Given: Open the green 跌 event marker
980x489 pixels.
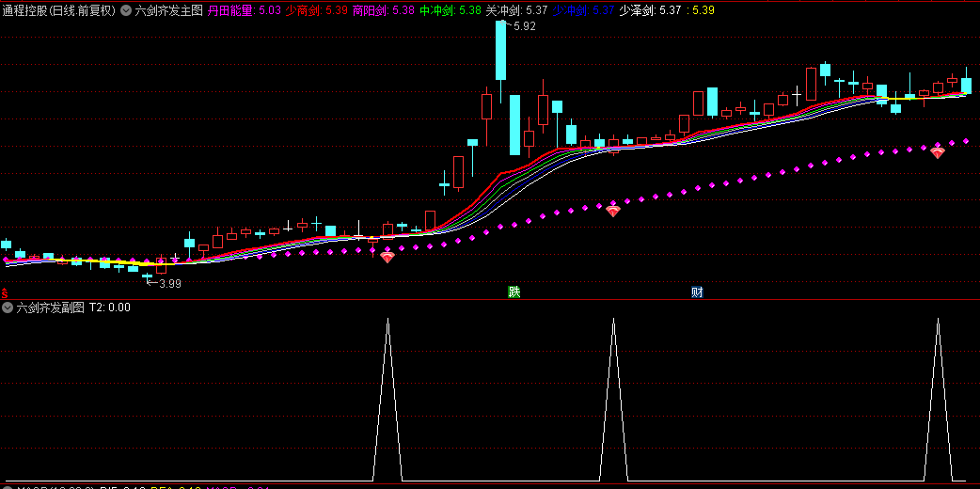Looking at the screenshot, I should [x=514, y=292].
